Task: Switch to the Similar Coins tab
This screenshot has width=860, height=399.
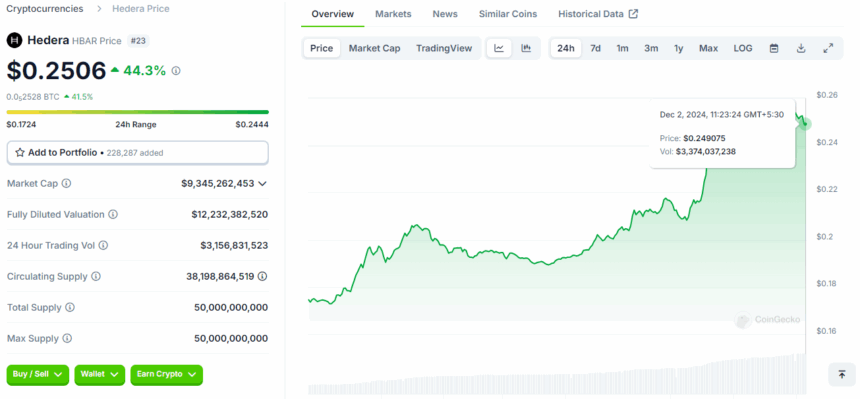Action: point(508,14)
